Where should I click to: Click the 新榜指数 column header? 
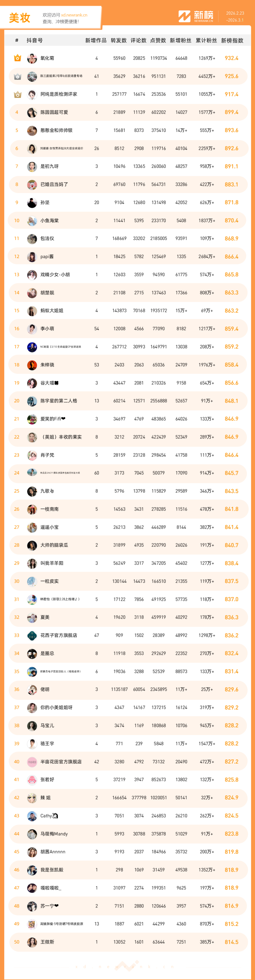[x=232, y=41]
